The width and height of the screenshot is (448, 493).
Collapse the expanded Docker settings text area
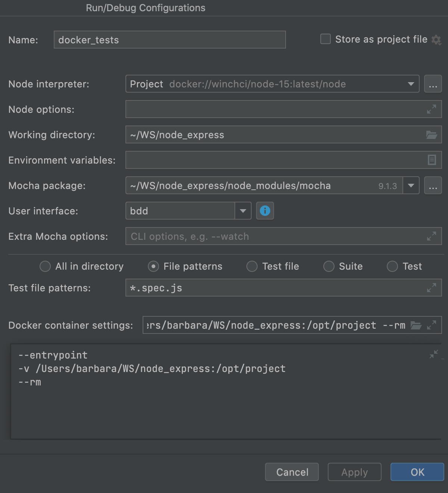(x=434, y=354)
